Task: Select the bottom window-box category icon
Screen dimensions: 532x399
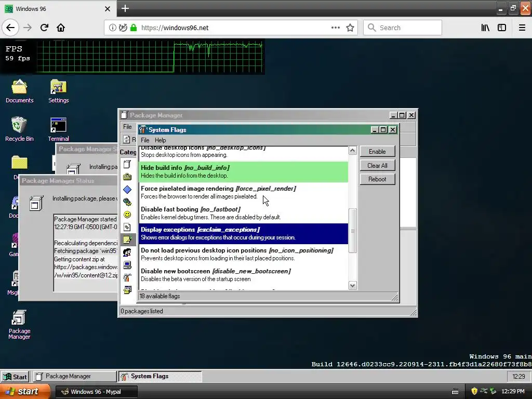Action: (x=127, y=290)
